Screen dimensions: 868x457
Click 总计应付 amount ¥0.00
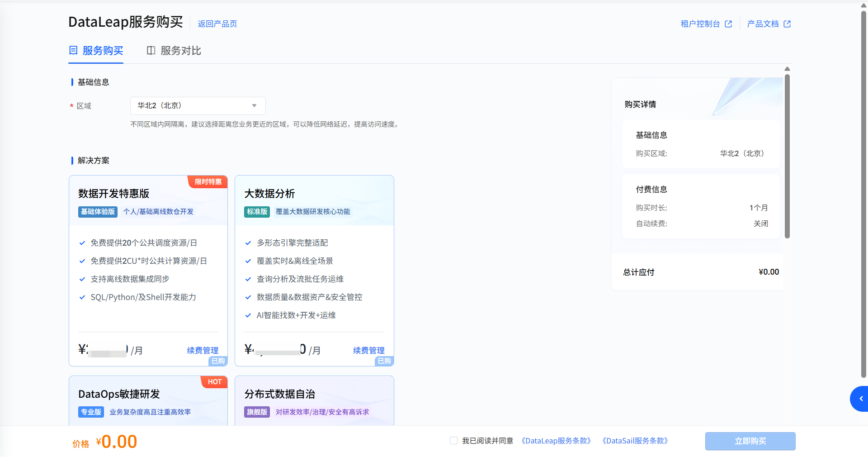(x=769, y=272)
